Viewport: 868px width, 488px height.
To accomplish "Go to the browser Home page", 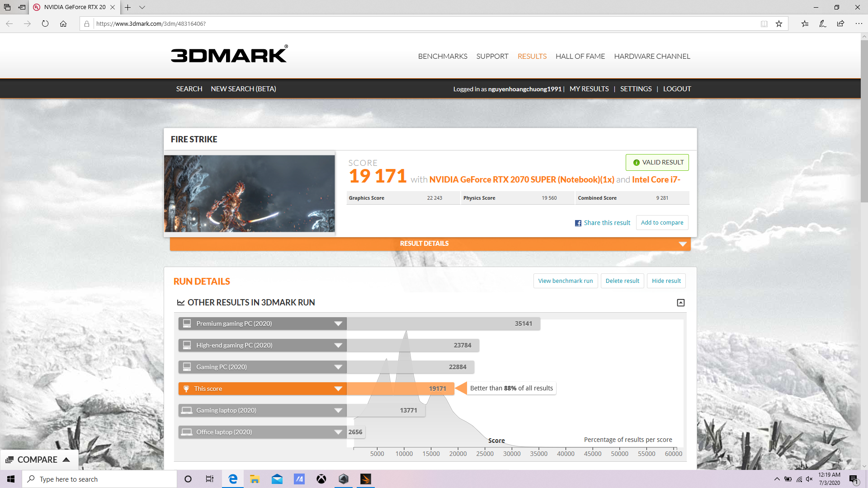I will [x=63, y=24].
